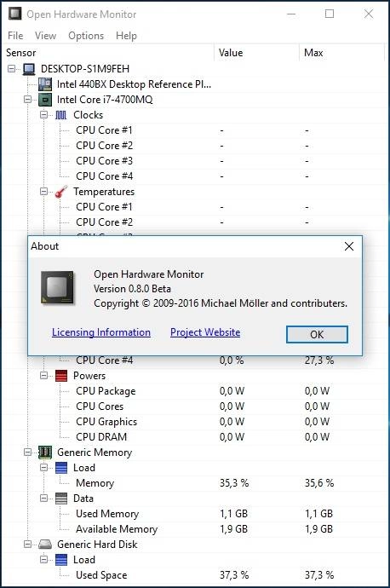Open the Help menu
Viewport: 390px width, 588px height.
coord(126,36)
